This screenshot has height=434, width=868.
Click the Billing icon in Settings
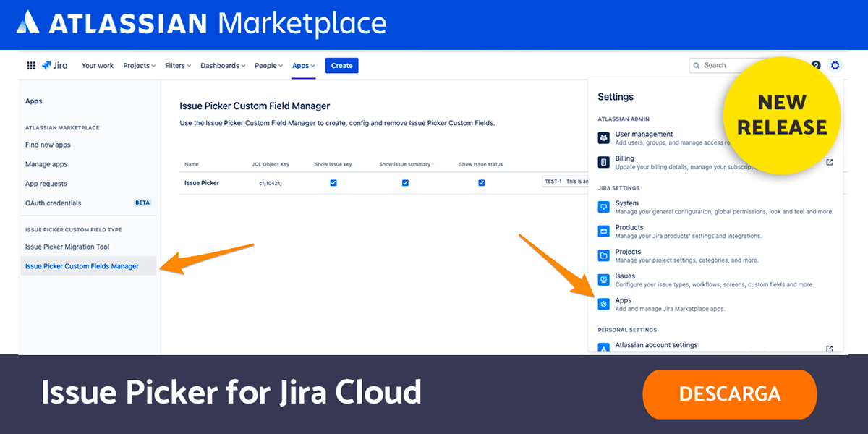pyautogui.click(x=604, y=162)
